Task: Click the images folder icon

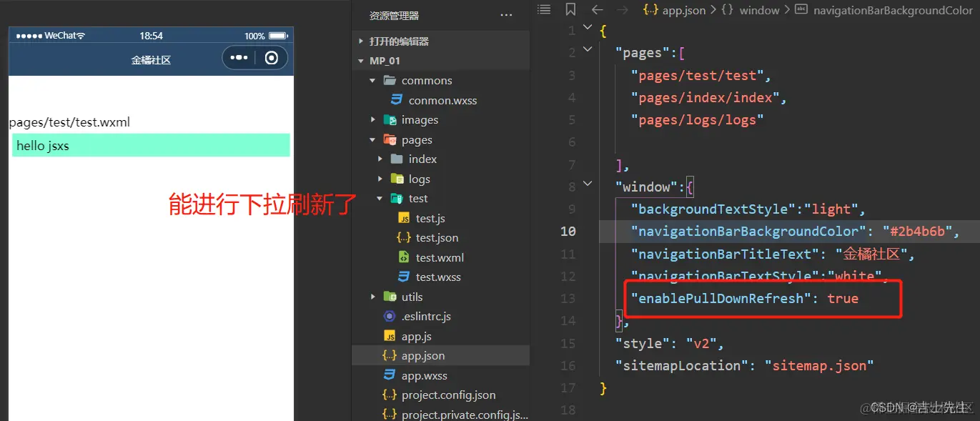Action: point(390,120)
